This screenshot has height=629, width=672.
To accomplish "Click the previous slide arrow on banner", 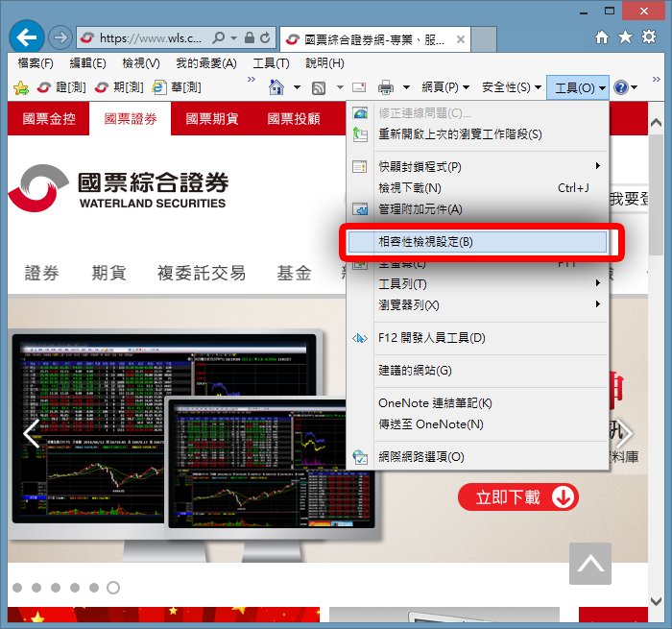I will (x=32, y=433).
